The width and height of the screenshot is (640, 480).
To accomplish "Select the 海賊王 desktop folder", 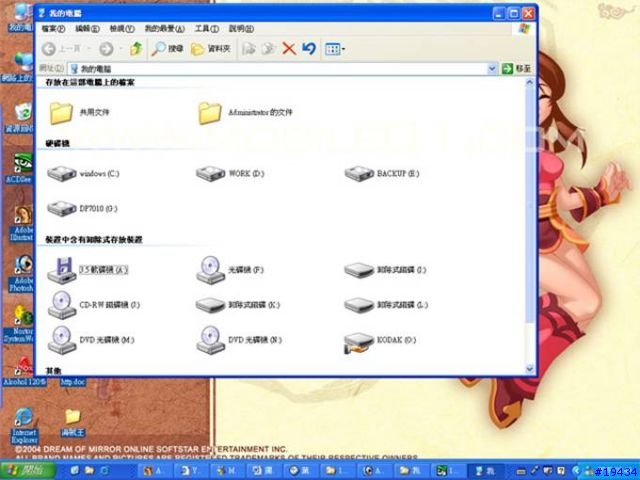I will [x=73, y=422].
